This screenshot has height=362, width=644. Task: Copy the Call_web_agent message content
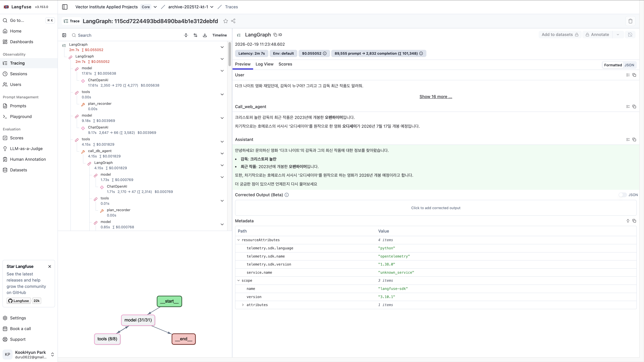click(x=634, y=107)
